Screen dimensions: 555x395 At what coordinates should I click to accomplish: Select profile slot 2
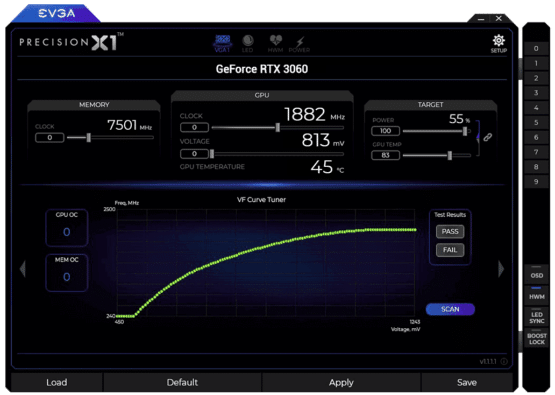[536, 78]
